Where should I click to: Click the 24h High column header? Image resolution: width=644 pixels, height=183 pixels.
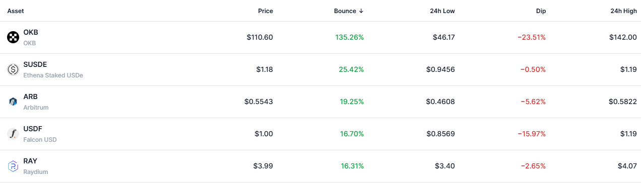623,11
